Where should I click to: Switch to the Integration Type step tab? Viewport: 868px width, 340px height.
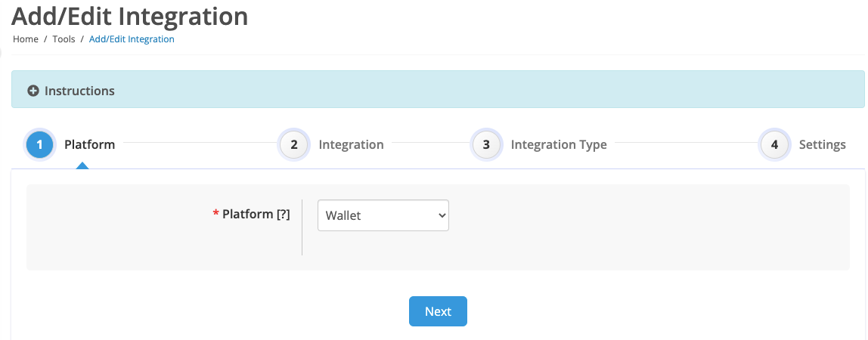click(x=559, y=145)
